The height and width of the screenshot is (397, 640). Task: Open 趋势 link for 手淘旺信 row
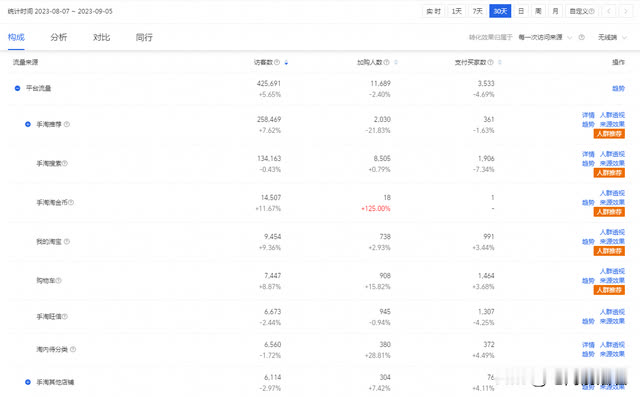point(588,321)
